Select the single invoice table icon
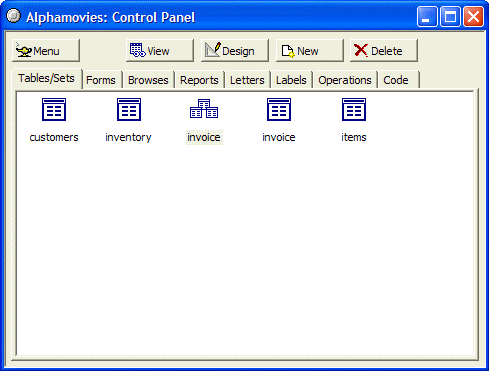 pos(279,109)
